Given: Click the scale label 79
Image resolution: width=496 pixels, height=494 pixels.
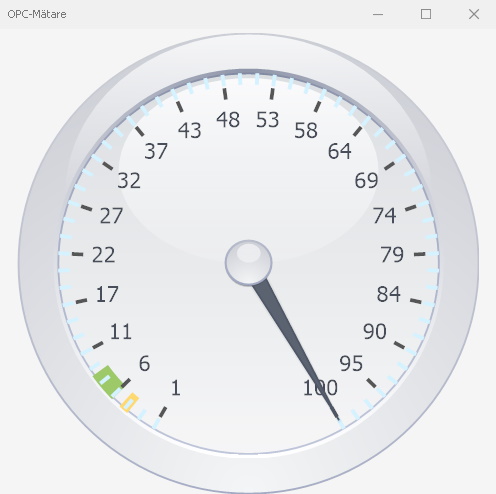Looking at the screenshot, I should 392,255.
